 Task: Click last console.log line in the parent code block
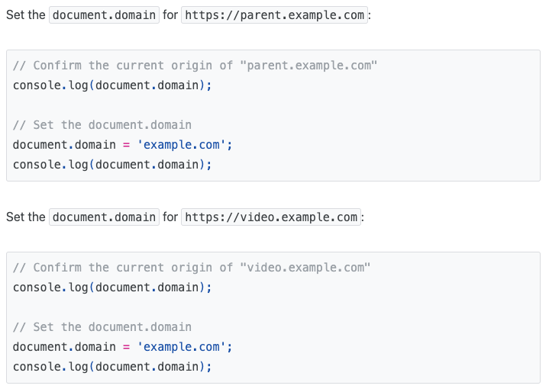click(x=111, y=164)
